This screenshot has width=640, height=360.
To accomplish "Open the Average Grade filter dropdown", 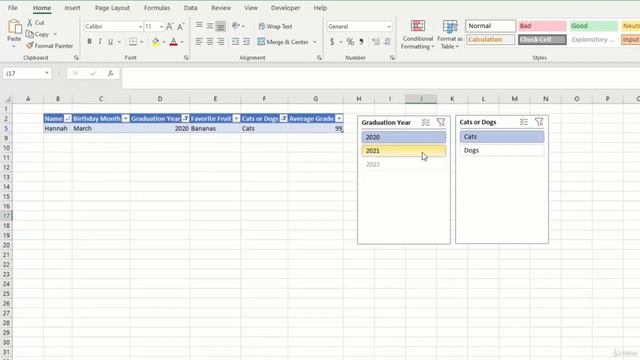I will coord(339,118).
